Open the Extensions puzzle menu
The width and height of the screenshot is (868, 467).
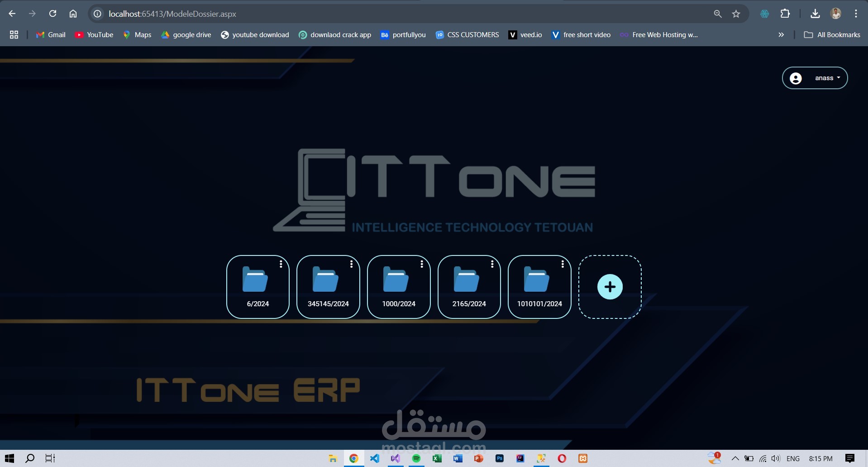pyautogui.click(x=785, y=14)
